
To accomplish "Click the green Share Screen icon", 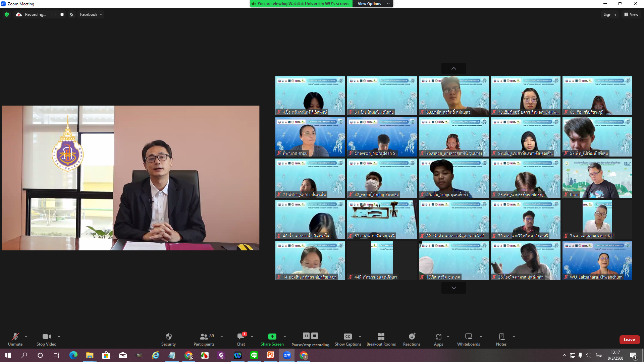I will (x=272, y=337).
